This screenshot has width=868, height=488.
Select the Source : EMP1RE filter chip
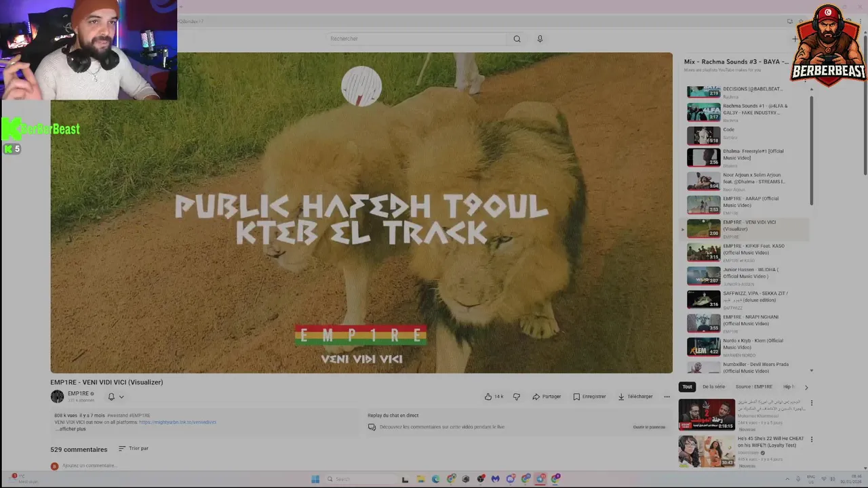[x=754, y=387]
